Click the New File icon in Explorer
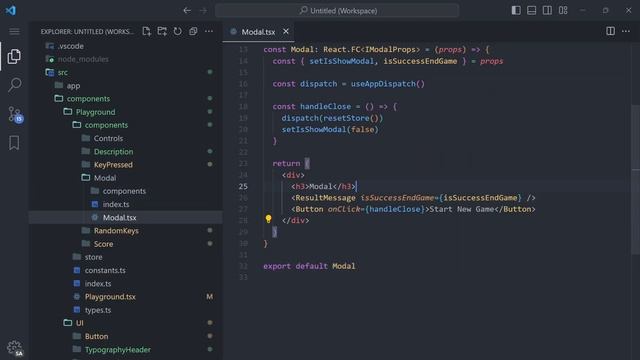Screen dimensions: 640x360 click(x=147, y=31)
